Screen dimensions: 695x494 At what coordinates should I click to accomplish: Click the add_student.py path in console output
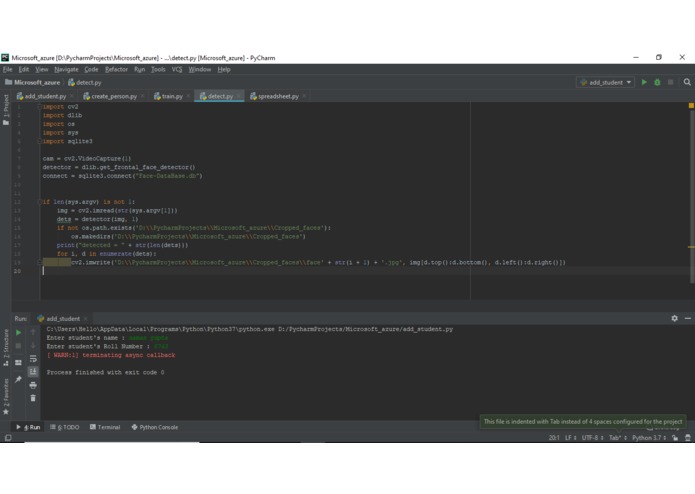pos(365,329)
